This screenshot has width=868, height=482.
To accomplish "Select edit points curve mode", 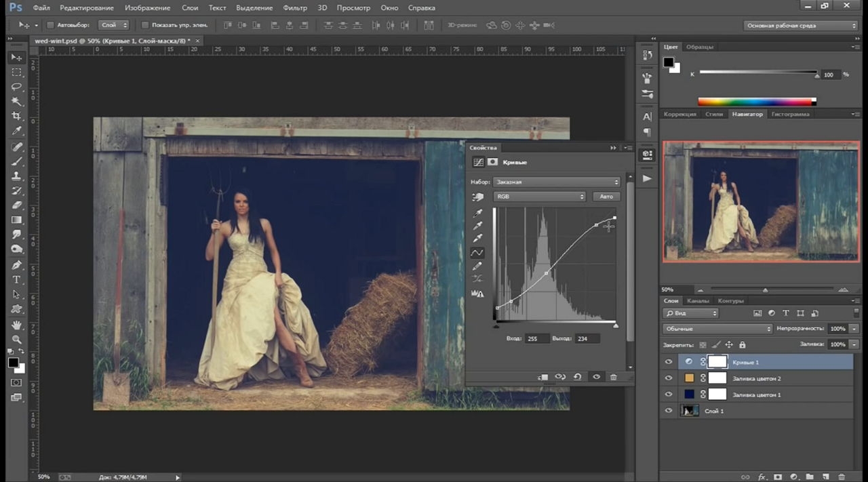I will pyautogui.click(x=477, y=253).
